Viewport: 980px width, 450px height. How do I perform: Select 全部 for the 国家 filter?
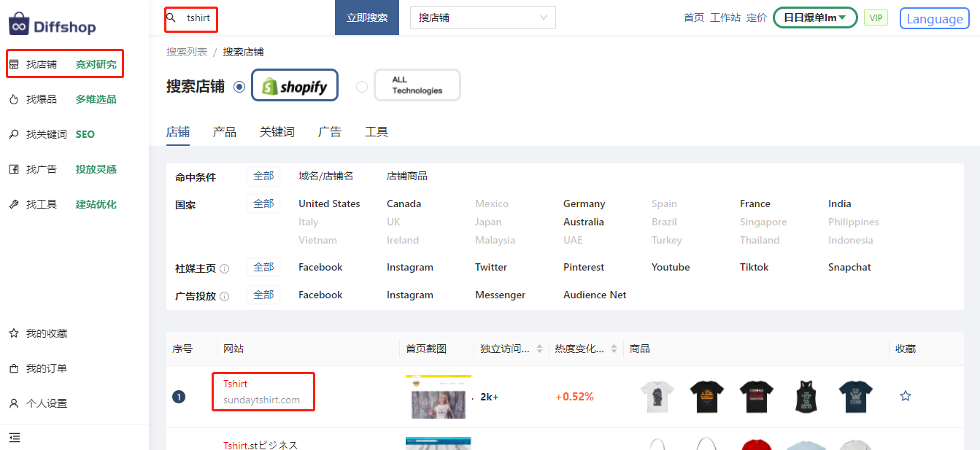(263, 203)
